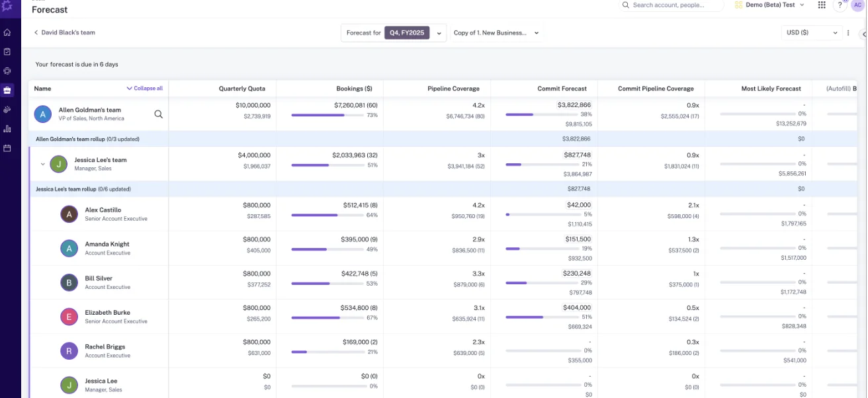Click the Quarterly Quota column header
The width and height of the screenshot is (868, 398).
point(242,89)
